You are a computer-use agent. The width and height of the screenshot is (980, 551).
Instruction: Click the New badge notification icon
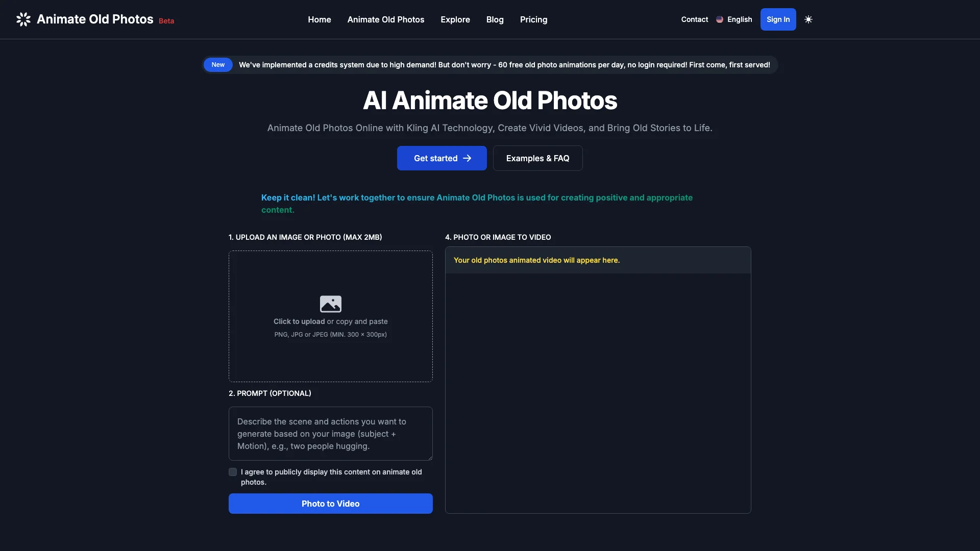218,64
